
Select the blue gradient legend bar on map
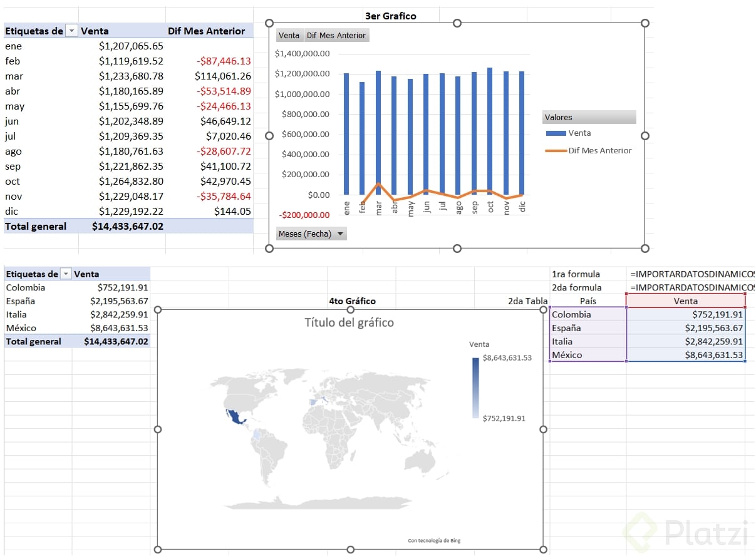[x=476, y=387]
